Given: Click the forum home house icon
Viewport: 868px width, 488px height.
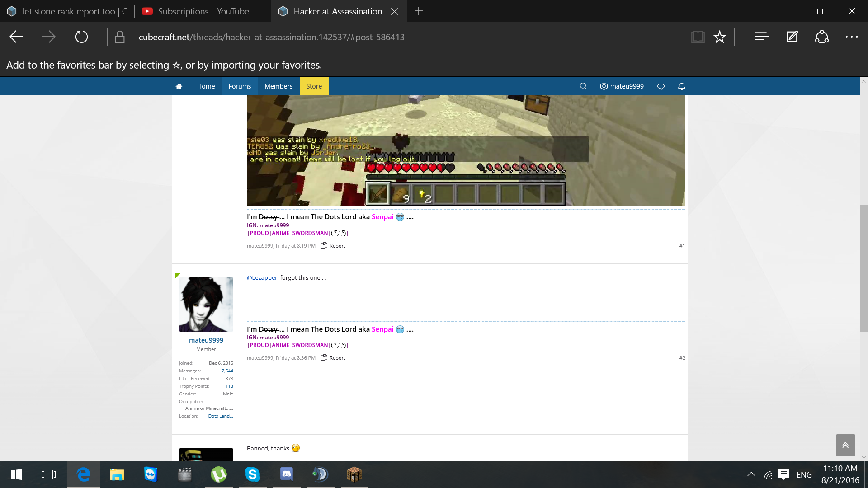Looking at the screenshot, I should (179, 86).
